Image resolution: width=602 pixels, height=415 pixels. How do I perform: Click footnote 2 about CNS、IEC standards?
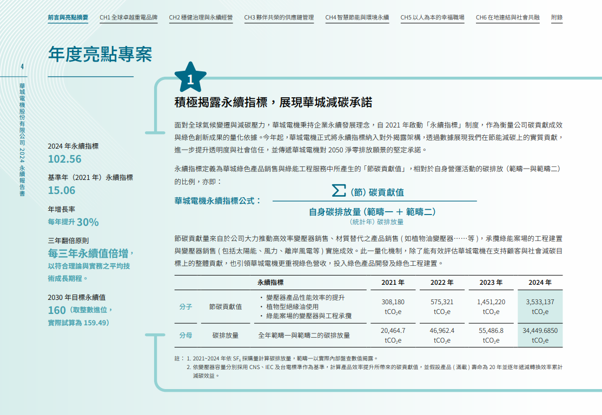pos(374,371)
